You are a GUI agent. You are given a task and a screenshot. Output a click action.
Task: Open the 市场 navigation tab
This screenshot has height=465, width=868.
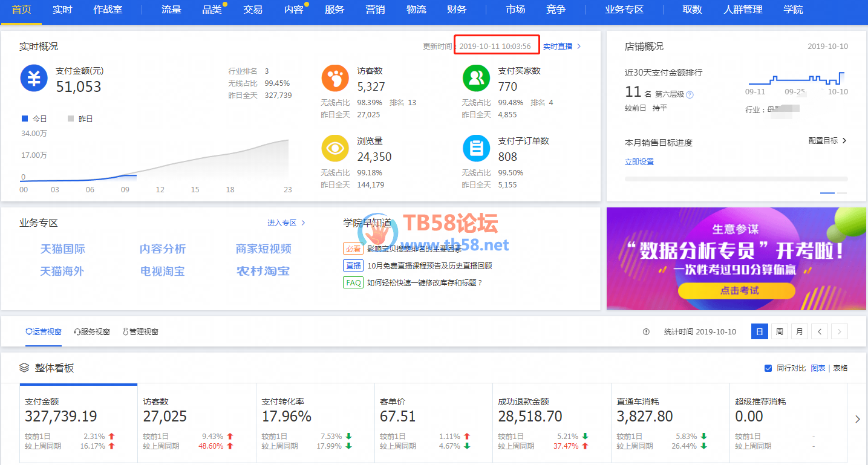(515, 10)
